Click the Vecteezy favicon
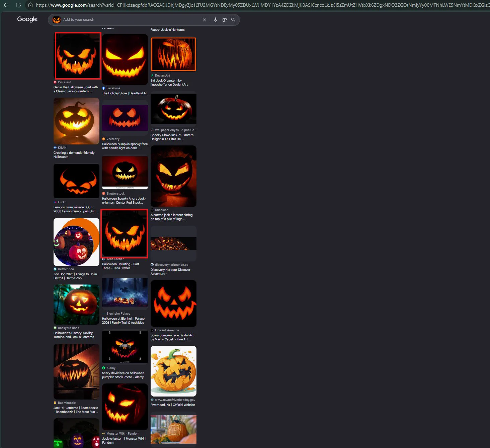The height and width of the screenshot is (448, 490). pos(104,139)
